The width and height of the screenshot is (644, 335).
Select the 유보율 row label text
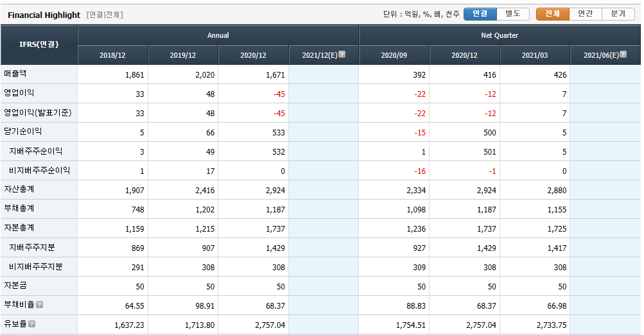tap(15, 324)
